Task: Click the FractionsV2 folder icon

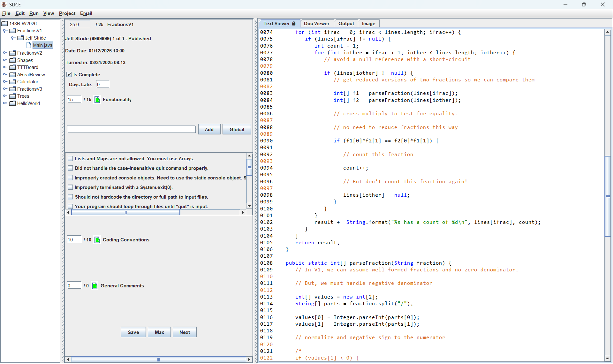Action: [12, 53]
